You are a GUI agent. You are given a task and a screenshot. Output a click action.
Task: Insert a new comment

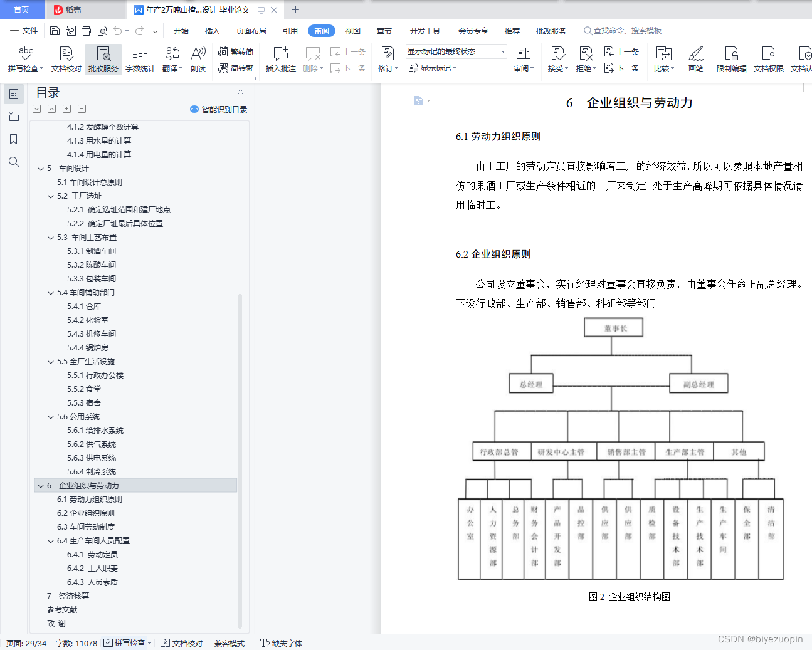[x=281, y=60]
